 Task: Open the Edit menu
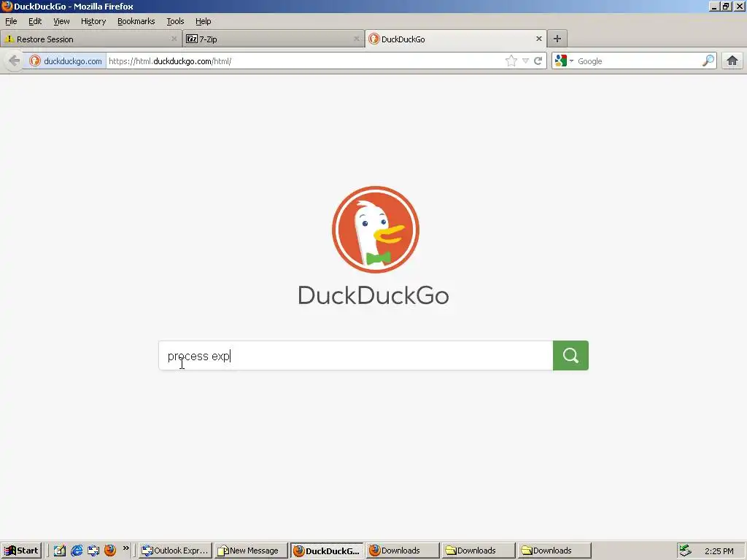[35, 21]
